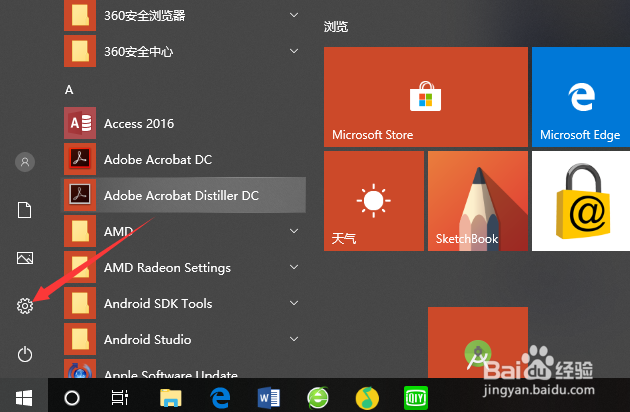
Task: Open the 360安全浏览器 folder entry
Action: pyautogui.click(x=183, y=15)
